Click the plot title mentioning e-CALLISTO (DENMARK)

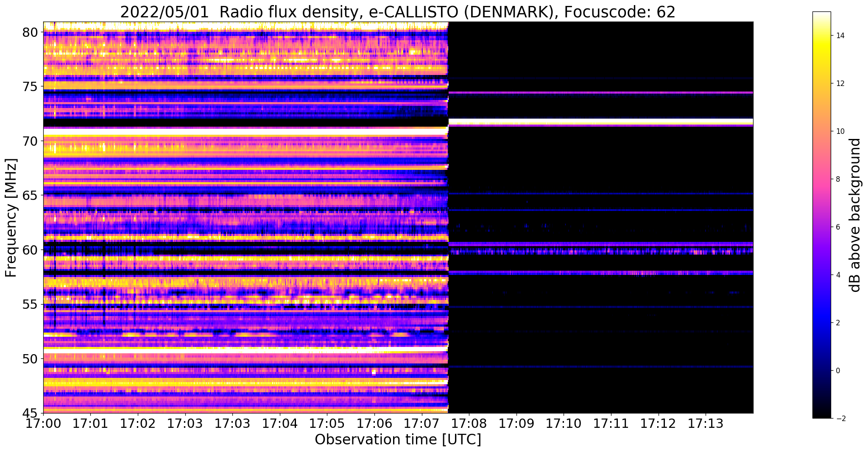coord(398,11)
